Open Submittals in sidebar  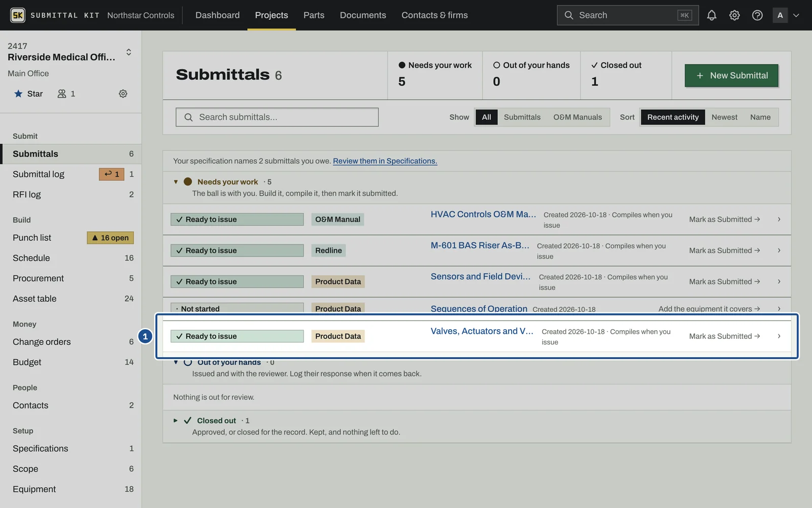pyautogui.click(x=71, y=154)
